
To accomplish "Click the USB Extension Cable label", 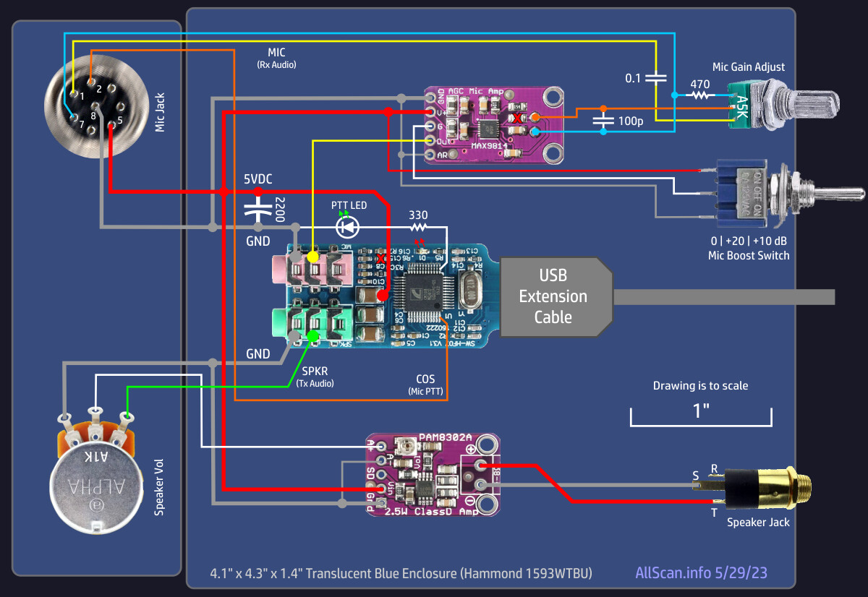I will tap(553, 296).
